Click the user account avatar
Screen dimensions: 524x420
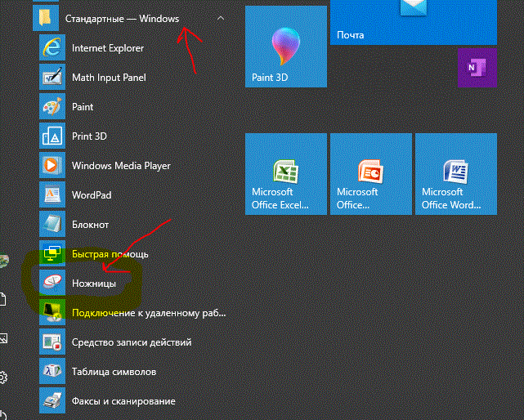[x=3, y=260]
